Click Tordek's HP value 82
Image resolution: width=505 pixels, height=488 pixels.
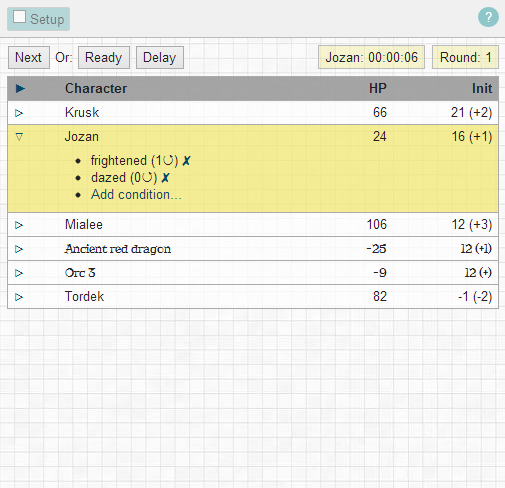(x=380, y=296)
